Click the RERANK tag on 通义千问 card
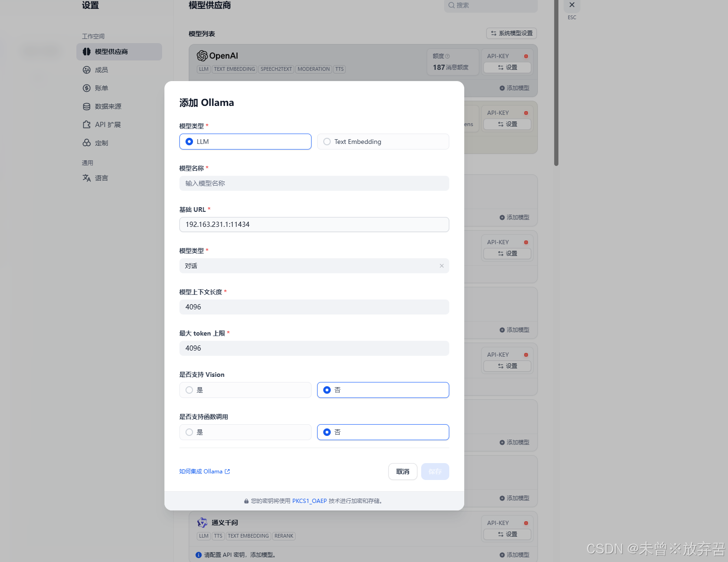This screenshot has width=728, height=562. (x=284, y=536)
